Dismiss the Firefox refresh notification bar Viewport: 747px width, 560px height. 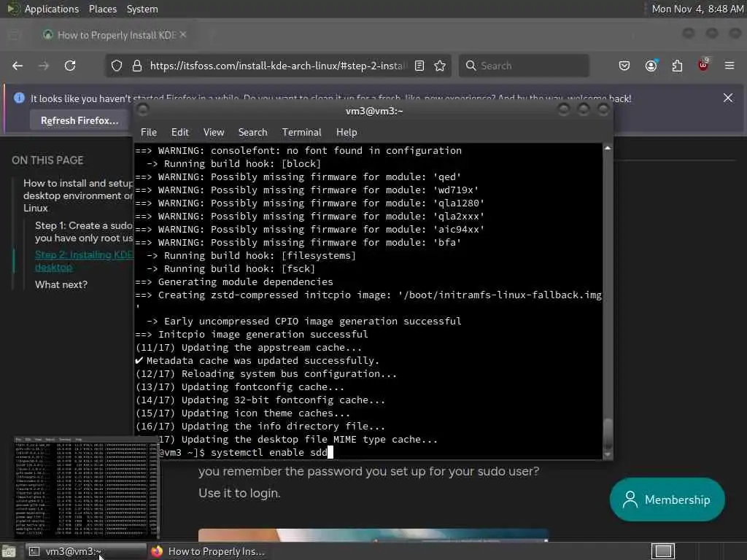[x=728, y=98]
